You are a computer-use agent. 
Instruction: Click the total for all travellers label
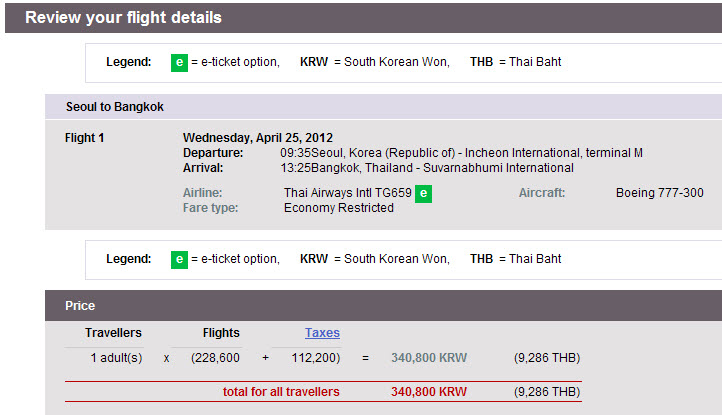click(281, 392)
